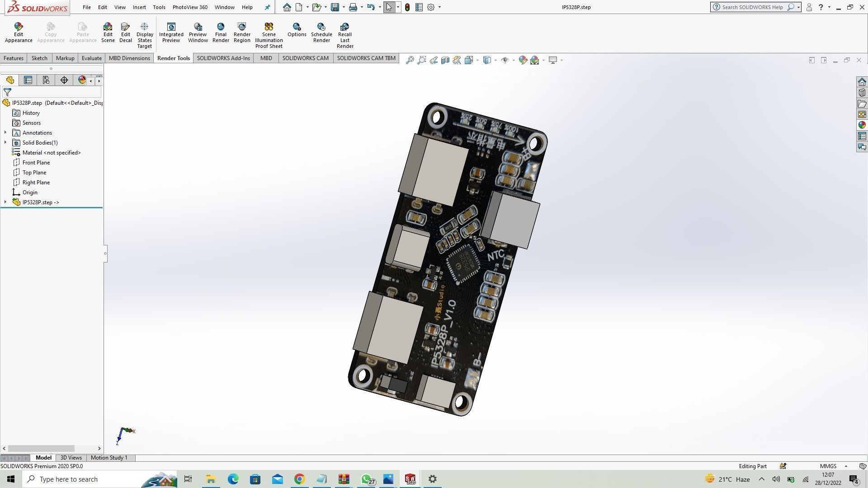Open the DisplayManager tab in the panel
Image resolution: width=868 pixels, height=488 pixels.
click(x=82, y=80)
